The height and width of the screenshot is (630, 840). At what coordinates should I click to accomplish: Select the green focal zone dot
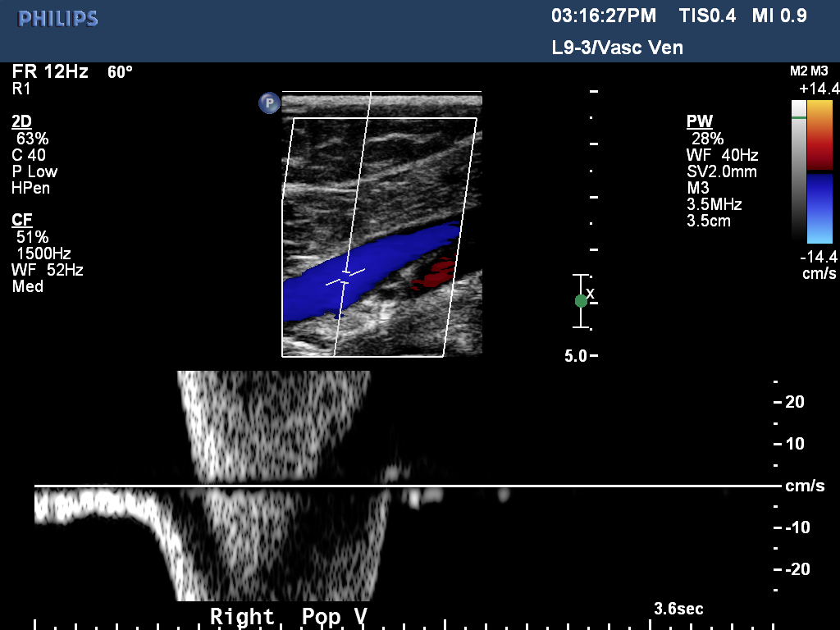tap(581, 301)
